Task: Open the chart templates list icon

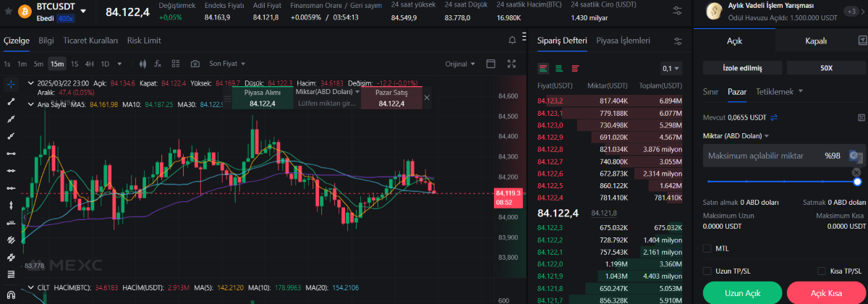Action: [176, 64]
